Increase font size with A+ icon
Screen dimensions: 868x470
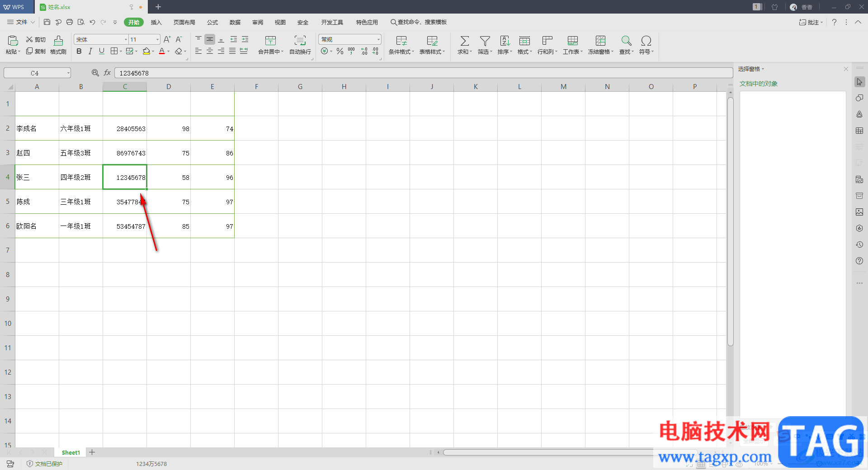point(167,39)
